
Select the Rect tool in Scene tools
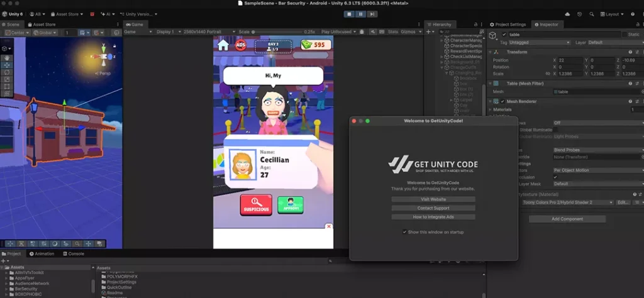tap(7, 86)
